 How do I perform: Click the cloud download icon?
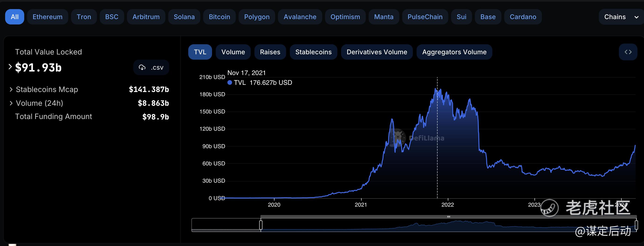point(142,67)
